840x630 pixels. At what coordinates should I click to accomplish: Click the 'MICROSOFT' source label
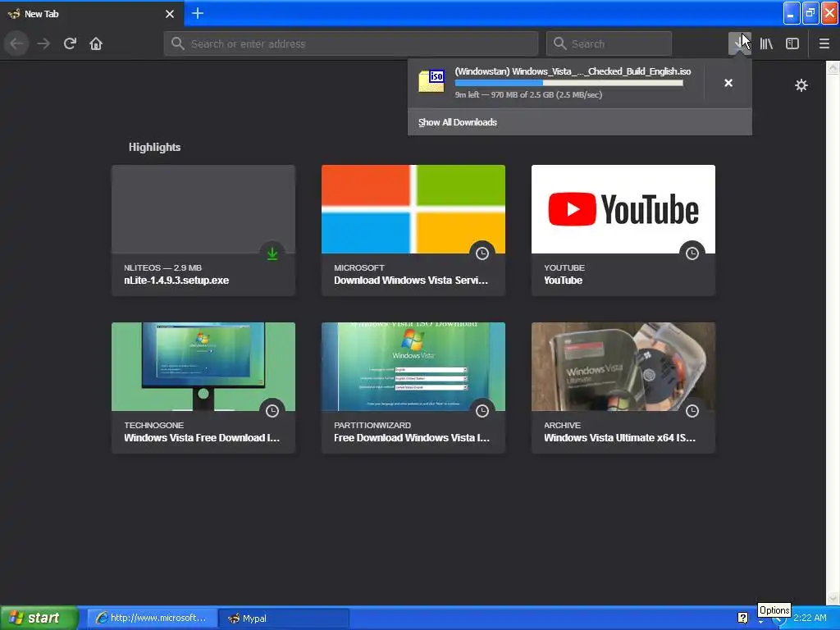pyautogui.click(x=359, y=268)
